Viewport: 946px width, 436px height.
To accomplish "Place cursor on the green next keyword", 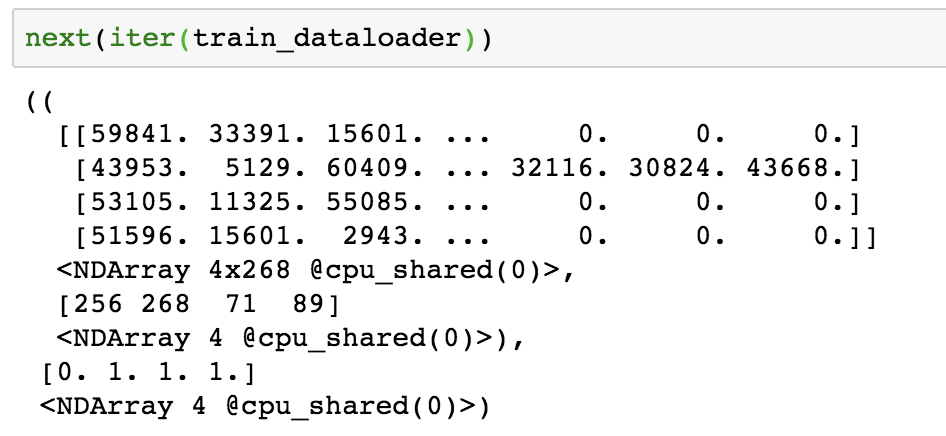I will 58,38.
